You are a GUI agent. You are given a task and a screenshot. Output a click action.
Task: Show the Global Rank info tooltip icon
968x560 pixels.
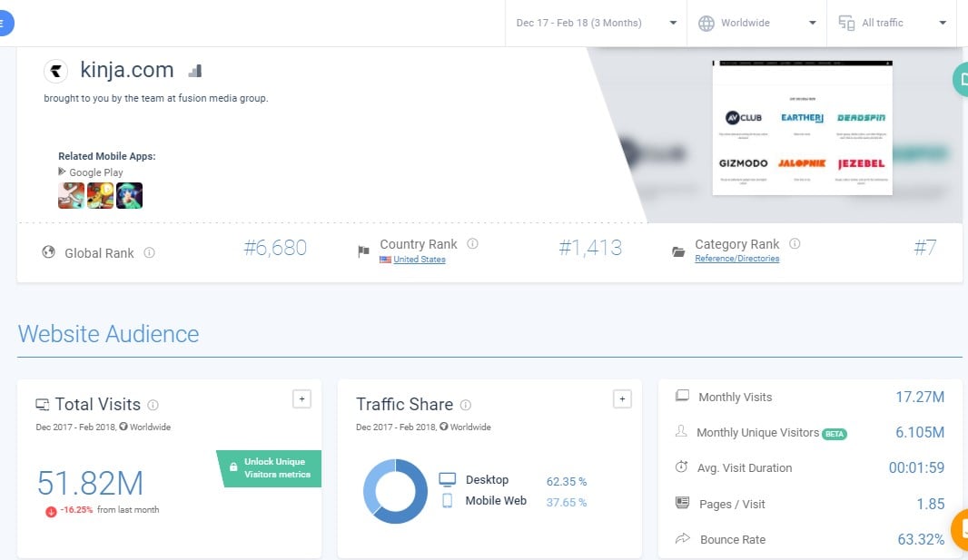click(150, 253)
